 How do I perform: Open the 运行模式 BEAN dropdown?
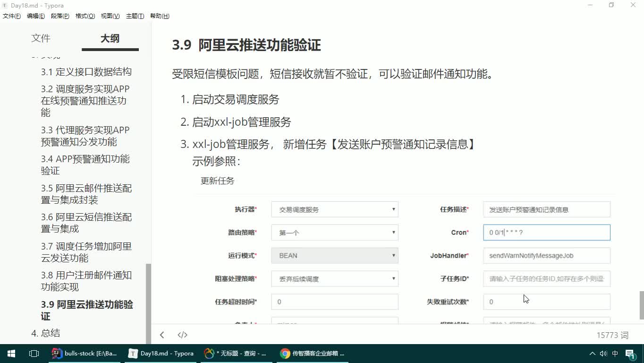tap(335, 255)
